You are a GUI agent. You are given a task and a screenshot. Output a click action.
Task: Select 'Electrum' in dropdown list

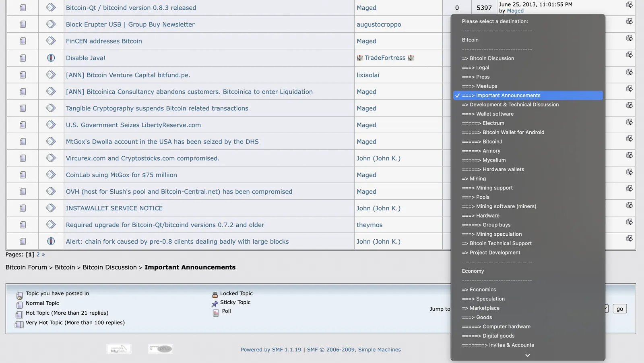click(528, 123)
